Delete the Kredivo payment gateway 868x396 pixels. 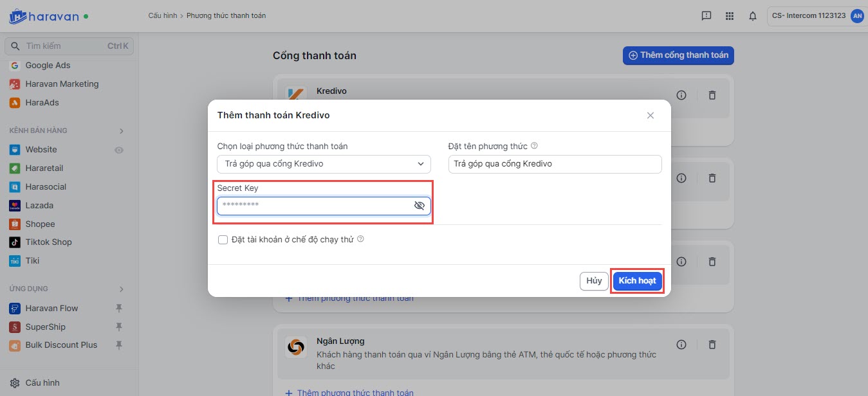pos(712,95)
